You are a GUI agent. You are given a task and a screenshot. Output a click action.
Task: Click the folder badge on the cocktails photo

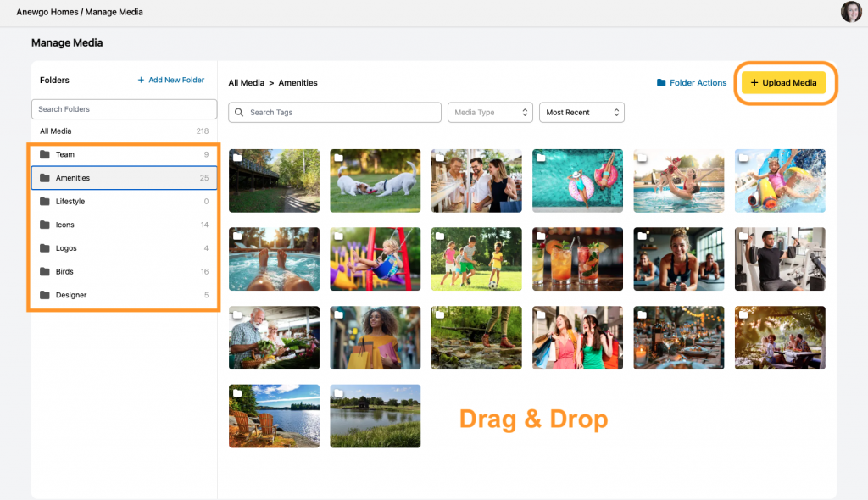[541, 236]
